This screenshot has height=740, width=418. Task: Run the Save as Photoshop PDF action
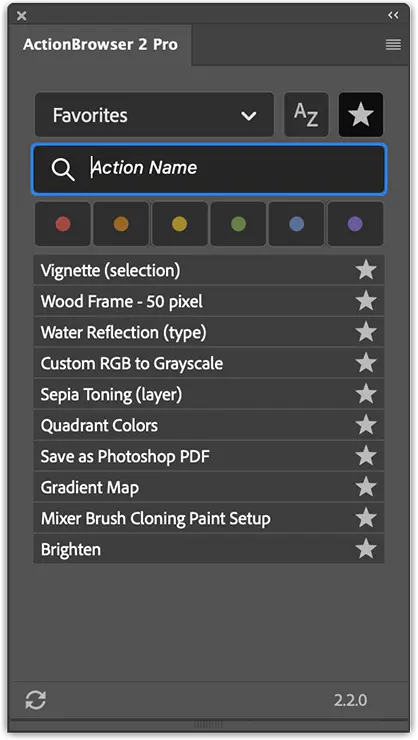coord(209,456)
